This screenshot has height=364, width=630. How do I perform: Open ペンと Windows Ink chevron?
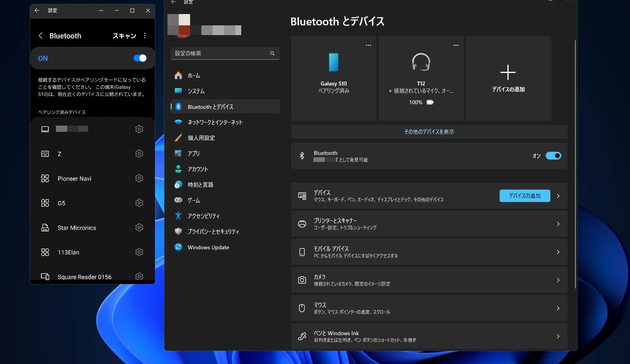coord(558,336)
